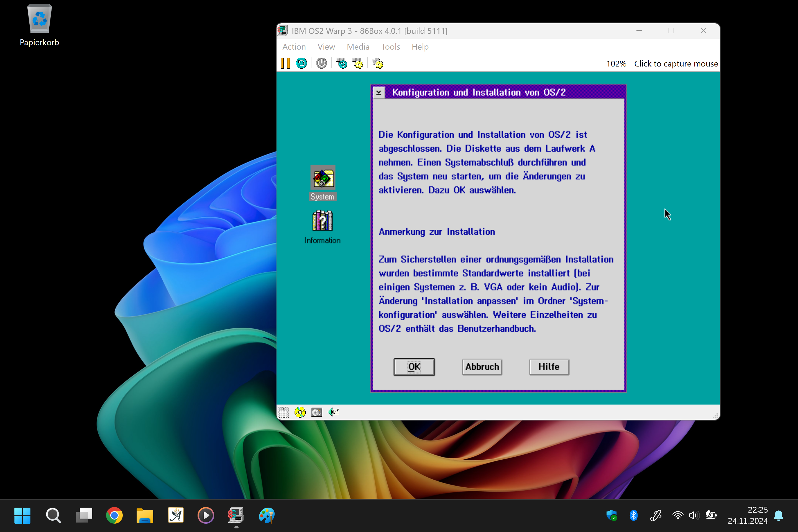Open Windows taskbar search
Image resolution: width=798 pixels, height=532 pixels.
click(x=53, y=516)
